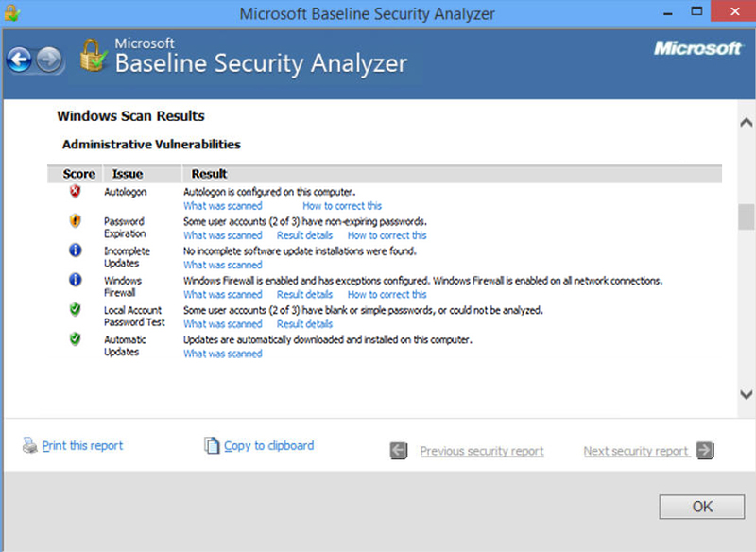Click the blue info icon for Incomplete Updates

click(x=75, y=250)
